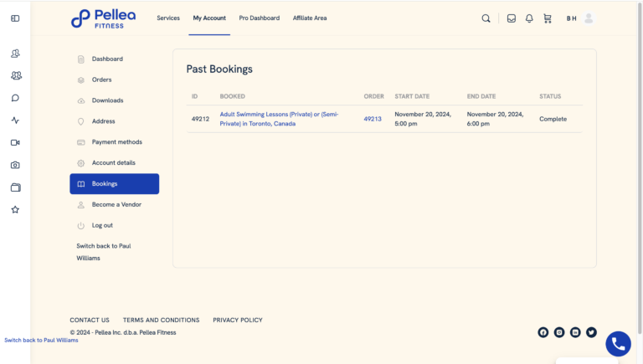The width and height of the screenshot is (643, 364).
Task: Click the Pellea Fitness logo
Action: coord(103,19)
